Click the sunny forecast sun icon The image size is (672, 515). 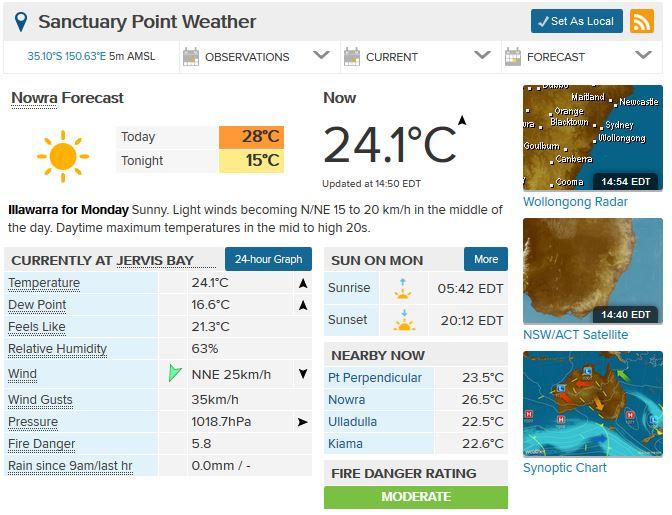(x=62, y=154)
